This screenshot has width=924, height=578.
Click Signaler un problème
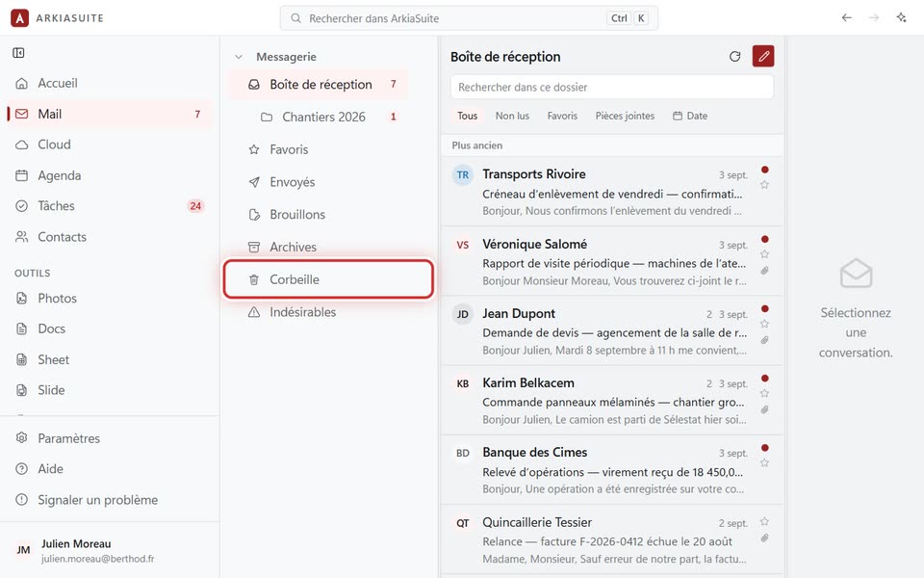[x=110, y=500]
